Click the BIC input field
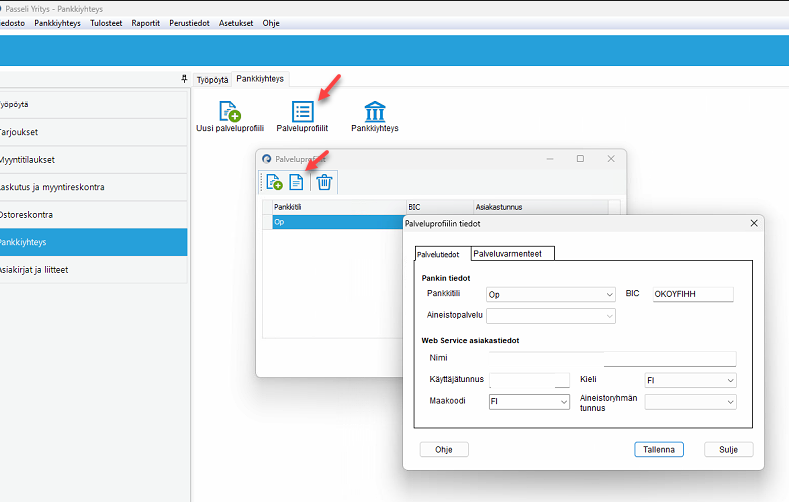 click(x=693, y=294)
